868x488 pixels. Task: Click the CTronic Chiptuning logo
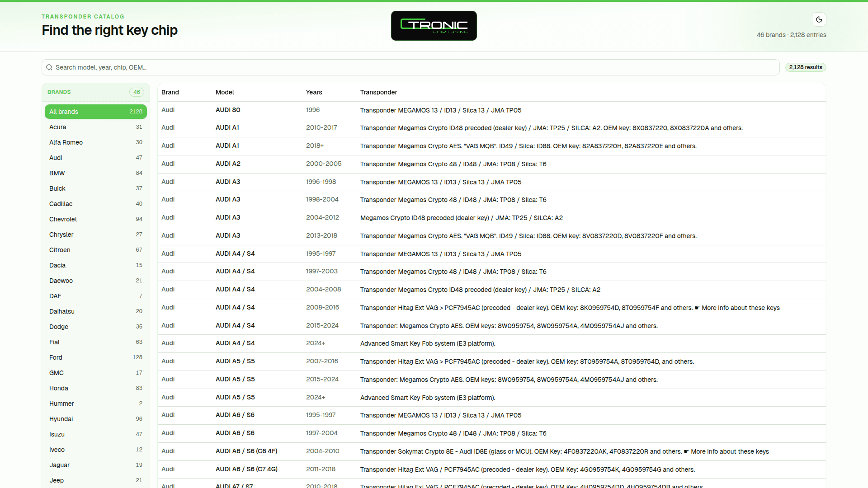click(434, 26)
